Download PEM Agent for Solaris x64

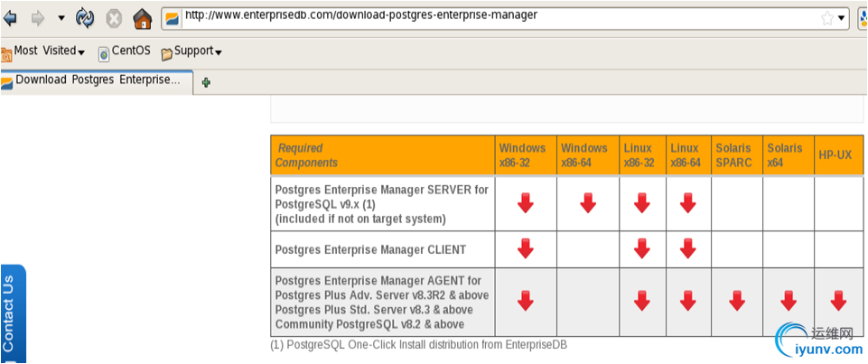click(788, 301)
